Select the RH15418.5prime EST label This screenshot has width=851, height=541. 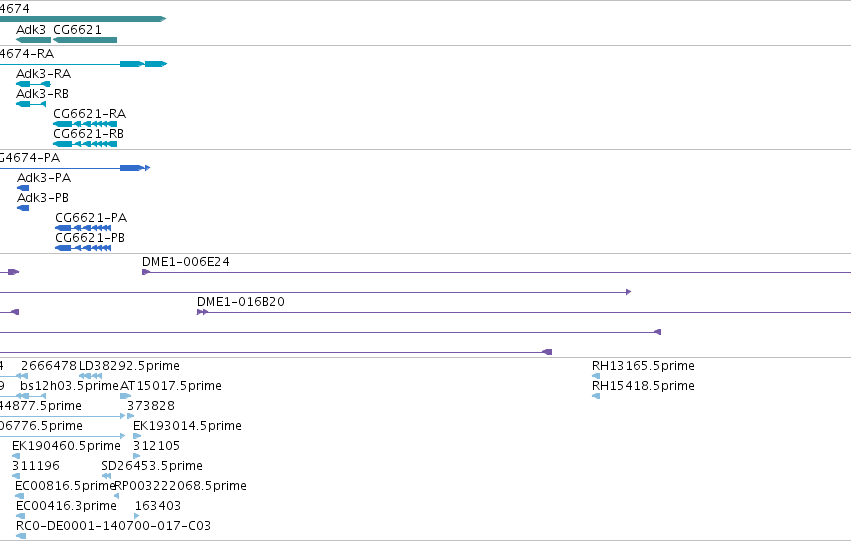[643, 386]
